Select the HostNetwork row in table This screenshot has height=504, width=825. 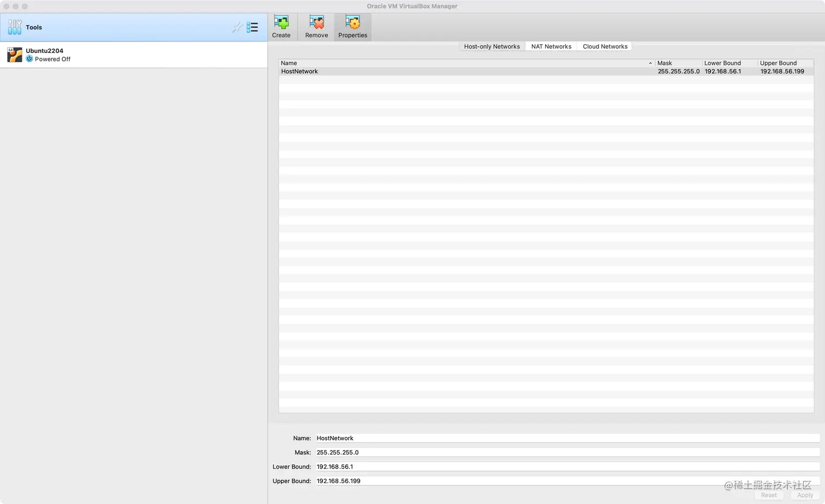(x=546, y=71)
